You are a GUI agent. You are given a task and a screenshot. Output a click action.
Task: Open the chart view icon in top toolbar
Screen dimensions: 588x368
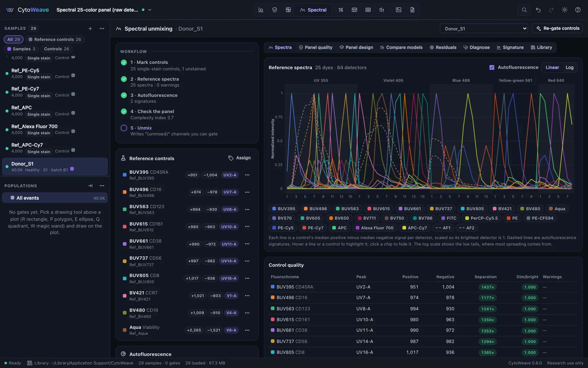[261, 10]
